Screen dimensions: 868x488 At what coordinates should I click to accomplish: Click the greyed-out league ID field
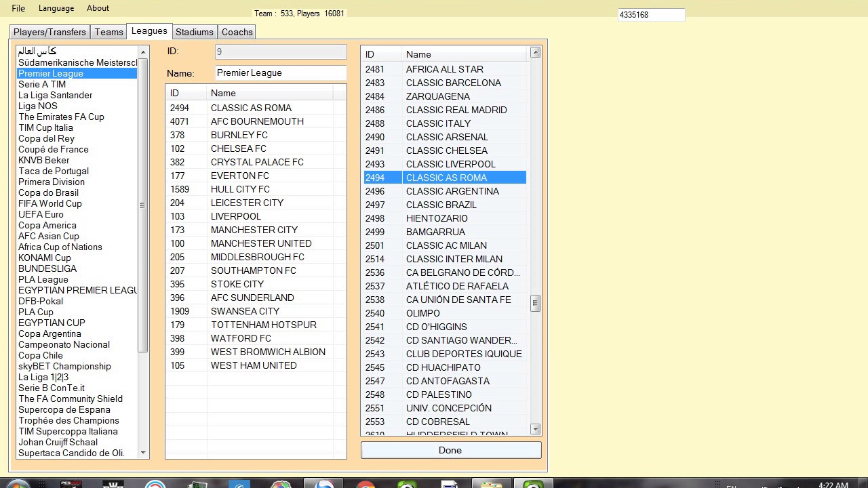(x=281, y=52)
